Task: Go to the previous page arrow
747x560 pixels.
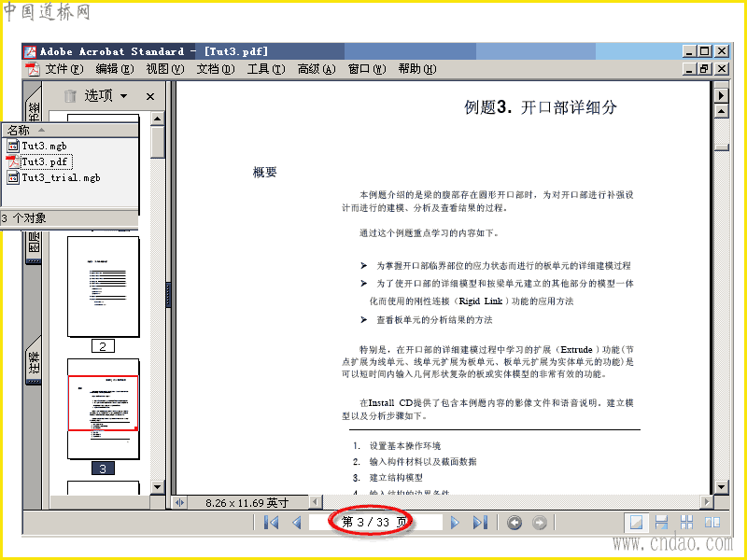Action: click(297, 523)
